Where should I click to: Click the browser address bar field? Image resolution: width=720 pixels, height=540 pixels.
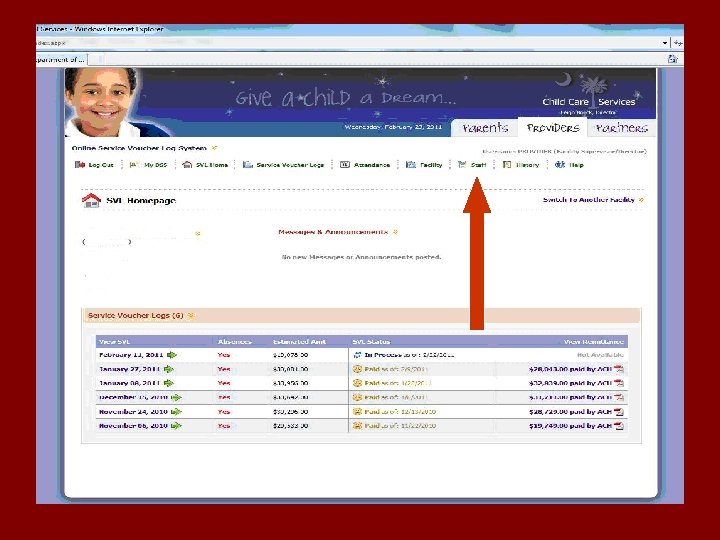click(349, 43)
